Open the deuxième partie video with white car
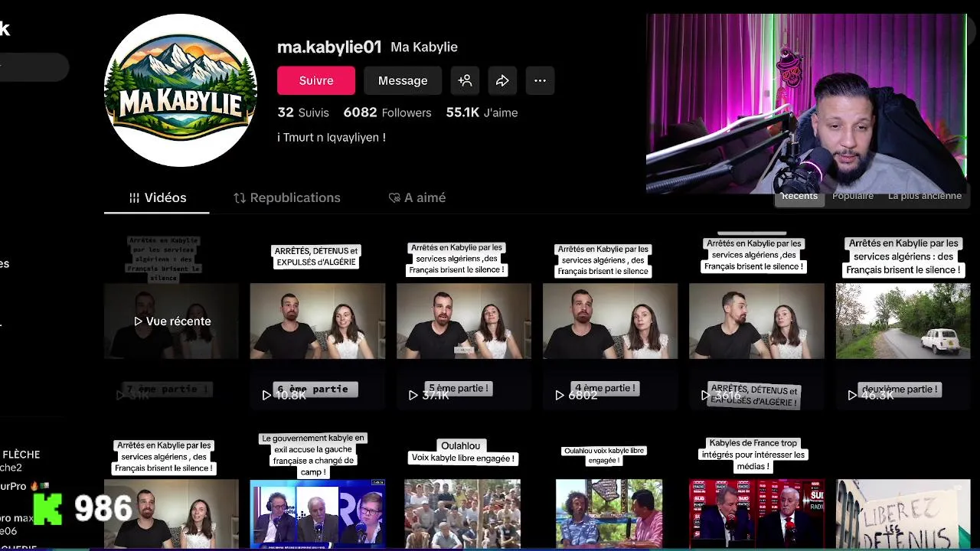 [903, 321]
